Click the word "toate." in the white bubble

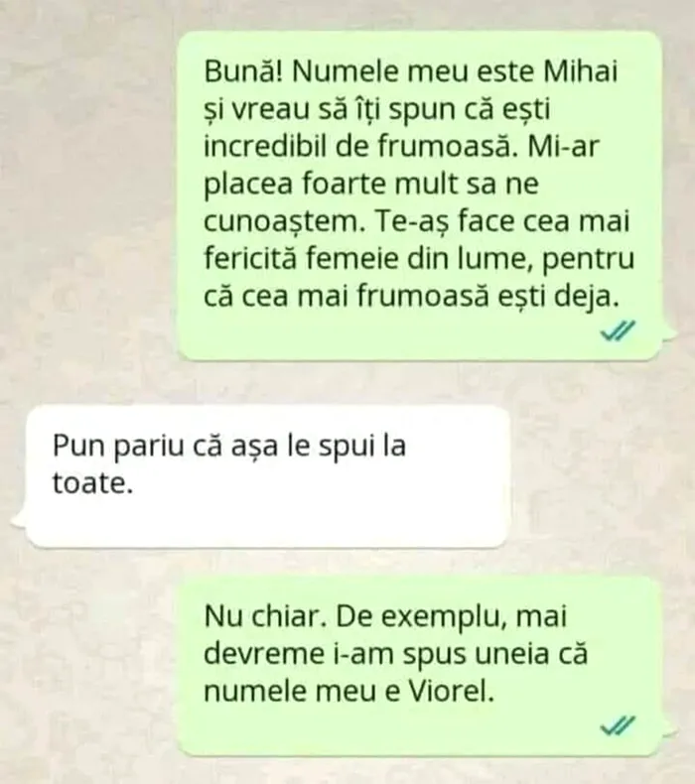tap(93, 483)
